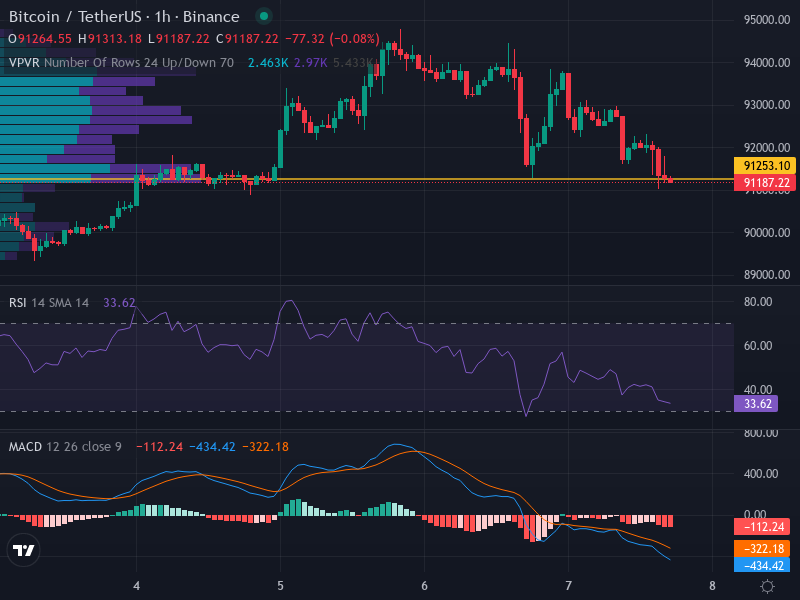Click the red -112.24 MACD histogram label

click(763, 527)
